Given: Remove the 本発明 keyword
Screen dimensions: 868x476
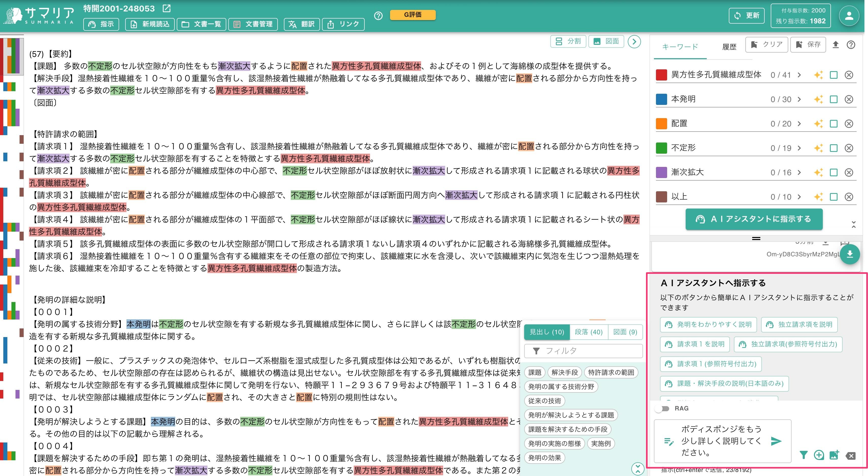Looking at the screenshot, I should tap(849, 99).
